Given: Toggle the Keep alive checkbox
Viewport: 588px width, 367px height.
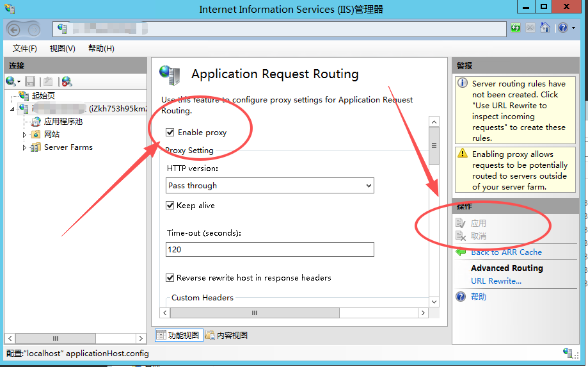Looking at the screenshot, I should (170, 205).
